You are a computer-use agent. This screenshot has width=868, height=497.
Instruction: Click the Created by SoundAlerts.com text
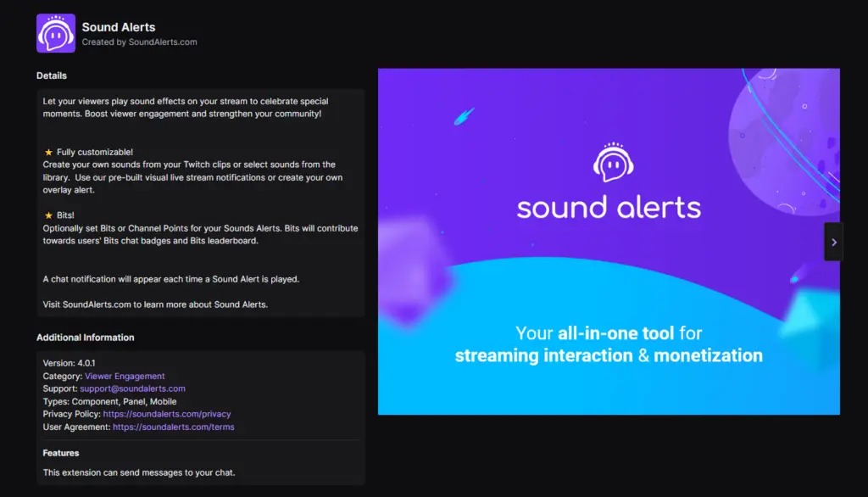pos(141,41)
